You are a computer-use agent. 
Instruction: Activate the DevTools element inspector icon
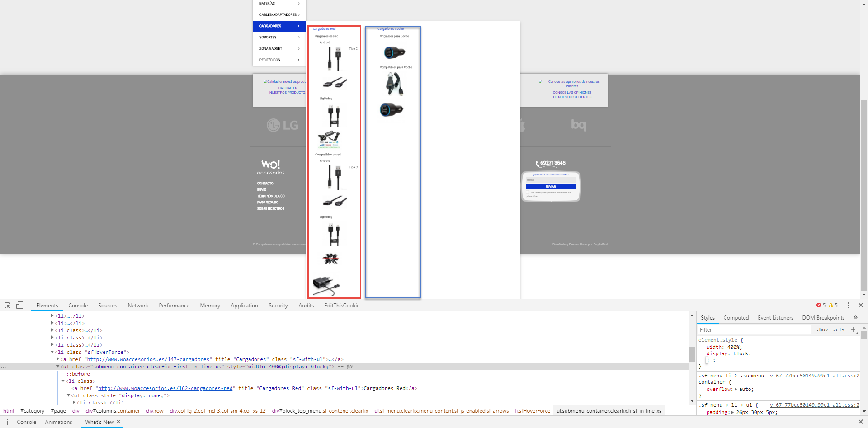7,306
